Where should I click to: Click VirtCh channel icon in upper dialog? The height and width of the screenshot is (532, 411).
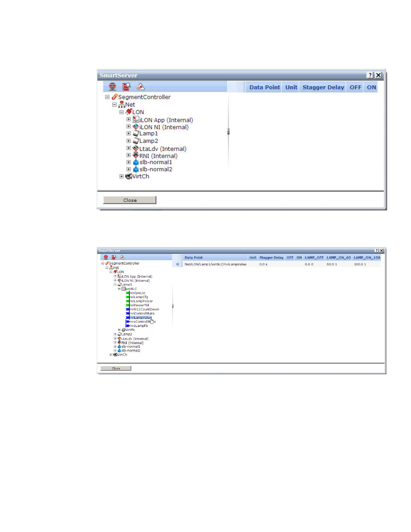pyautogui.click(x=129, y=176)
